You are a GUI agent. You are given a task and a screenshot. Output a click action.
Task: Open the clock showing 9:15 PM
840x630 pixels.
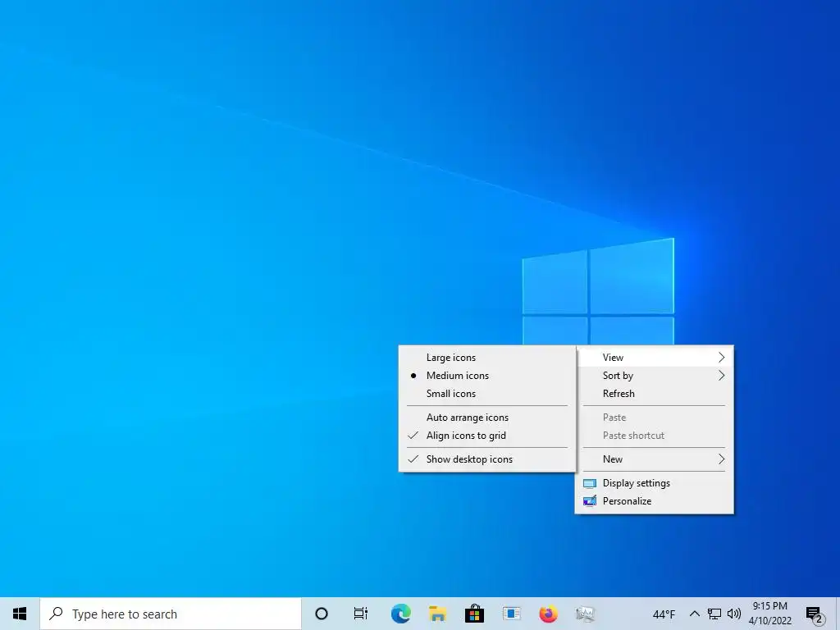(x=769, y=614)
